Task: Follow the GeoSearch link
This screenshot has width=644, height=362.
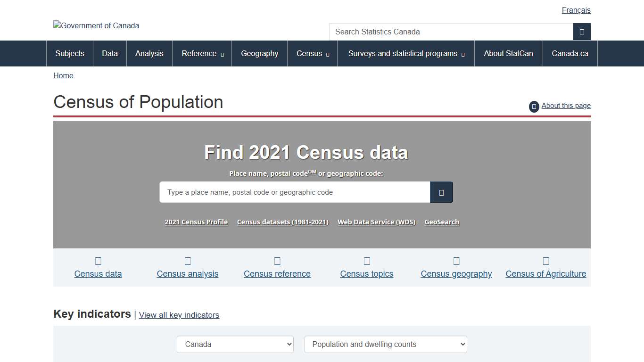Action: (x=442, y=222)
